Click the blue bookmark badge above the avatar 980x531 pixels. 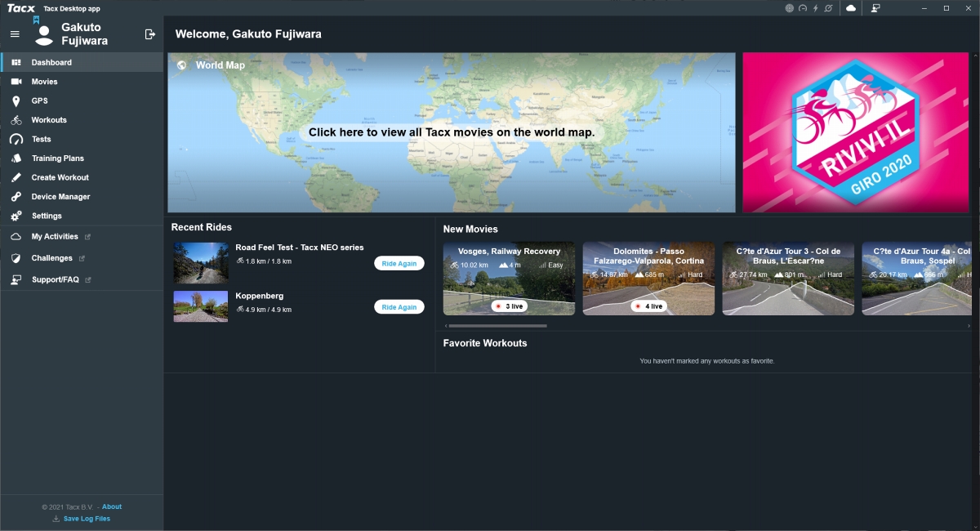36,20
